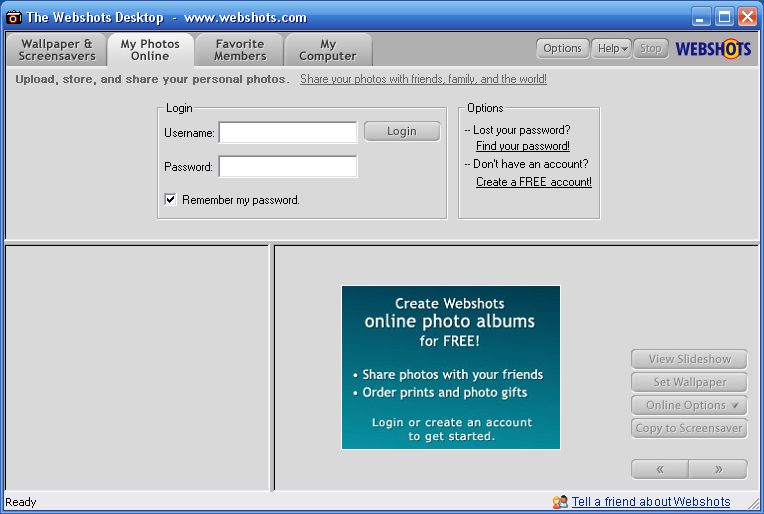
Task: Click the Options toolbar button
Action: pyautogui.click(x=562, y=48)
